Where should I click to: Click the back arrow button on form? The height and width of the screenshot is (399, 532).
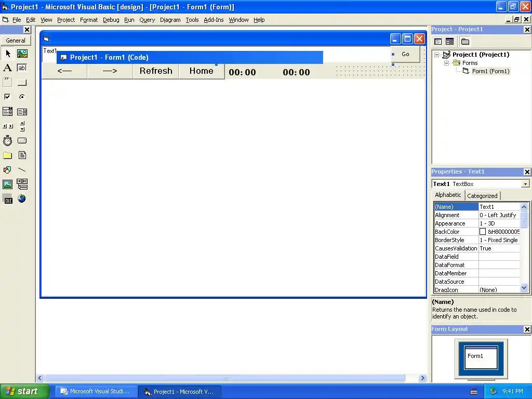click(64, 71)
